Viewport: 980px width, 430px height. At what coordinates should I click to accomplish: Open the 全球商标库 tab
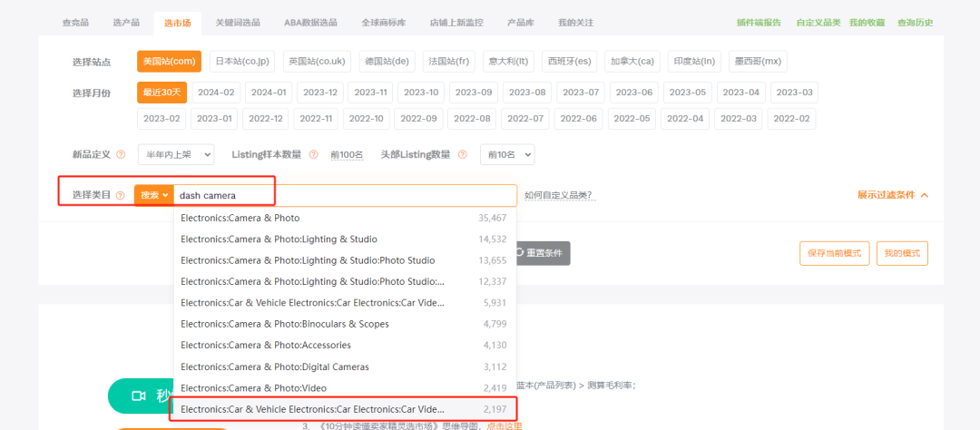click(383, 23)
